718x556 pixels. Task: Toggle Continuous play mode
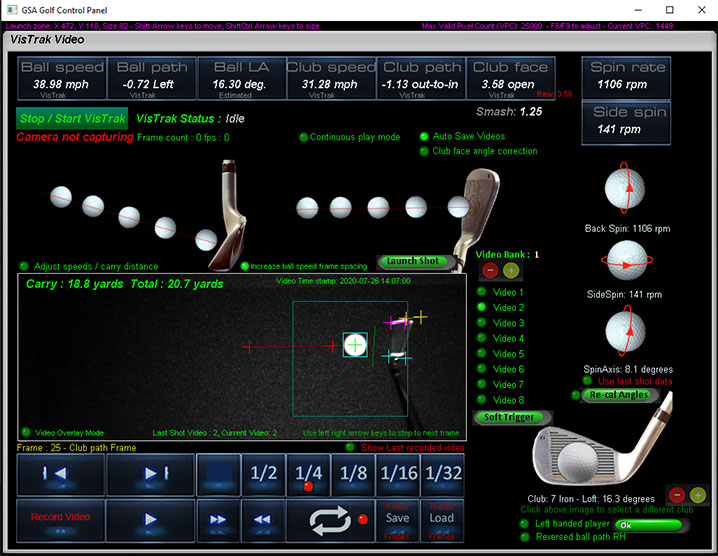click(303, 137)
